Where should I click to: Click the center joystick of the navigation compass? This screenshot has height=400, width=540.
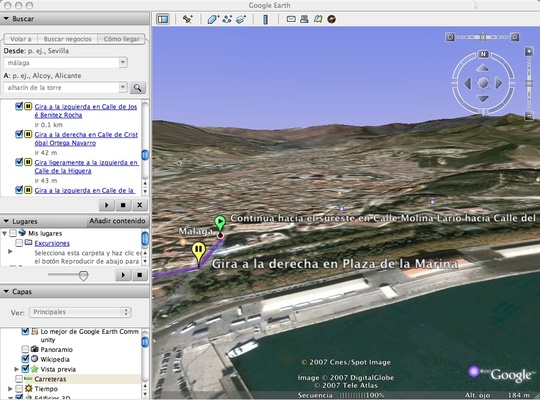coord(483,83)
